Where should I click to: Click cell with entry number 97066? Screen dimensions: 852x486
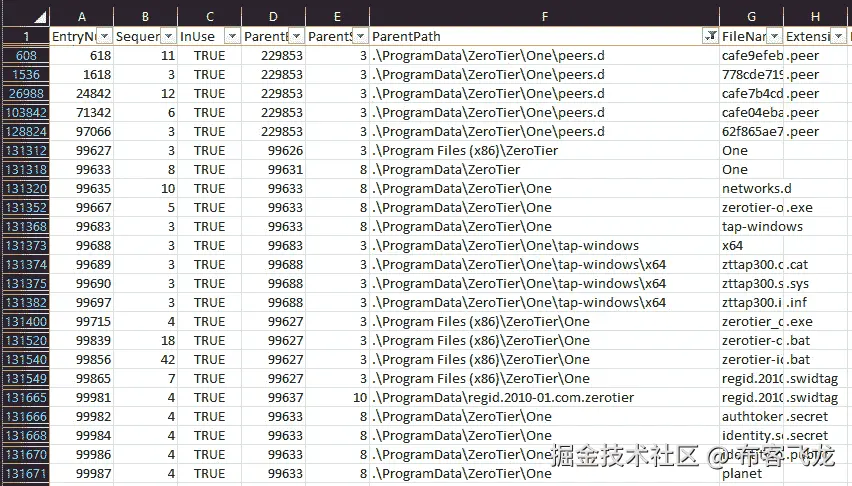point(82,132)
